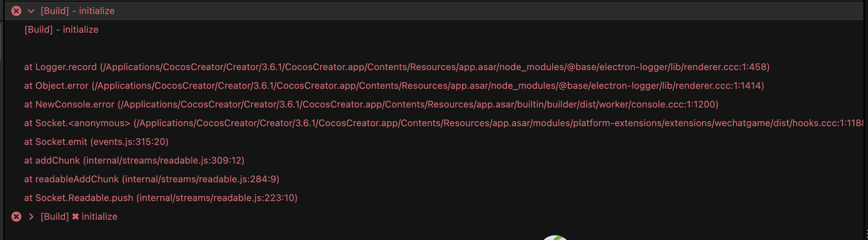
Task: Click the error icon on the expanded Build entry
Action: 16,11
